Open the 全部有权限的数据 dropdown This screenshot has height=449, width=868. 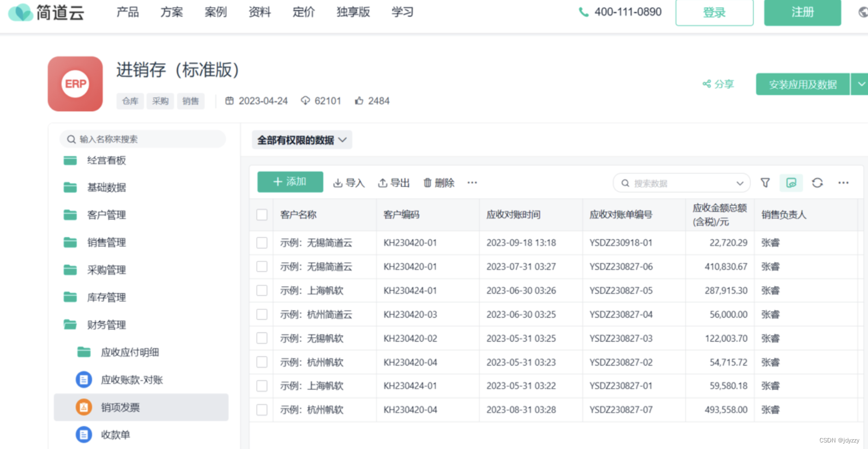(302, 140)
